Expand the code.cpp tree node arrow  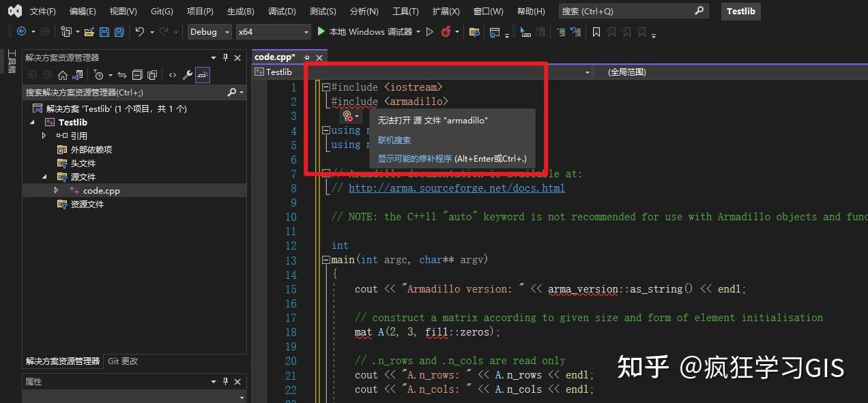click(57, 190)
